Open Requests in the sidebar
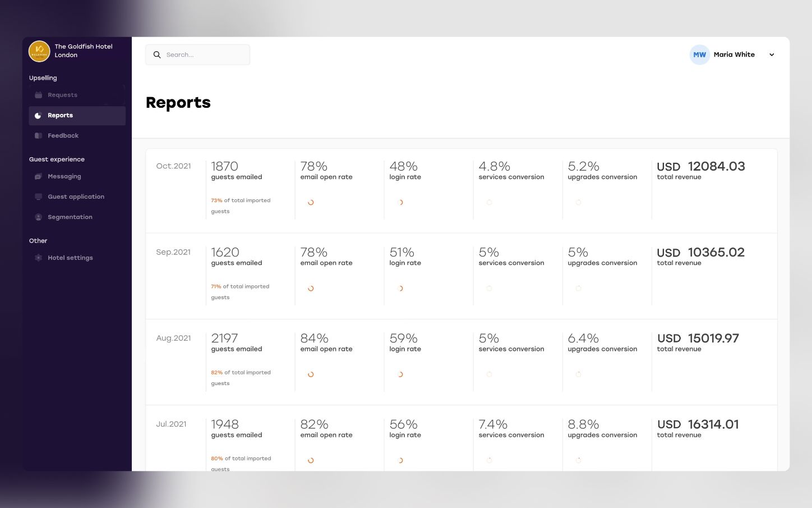The height and width of the screenshot is (508, 812). (x=77, y=95)
